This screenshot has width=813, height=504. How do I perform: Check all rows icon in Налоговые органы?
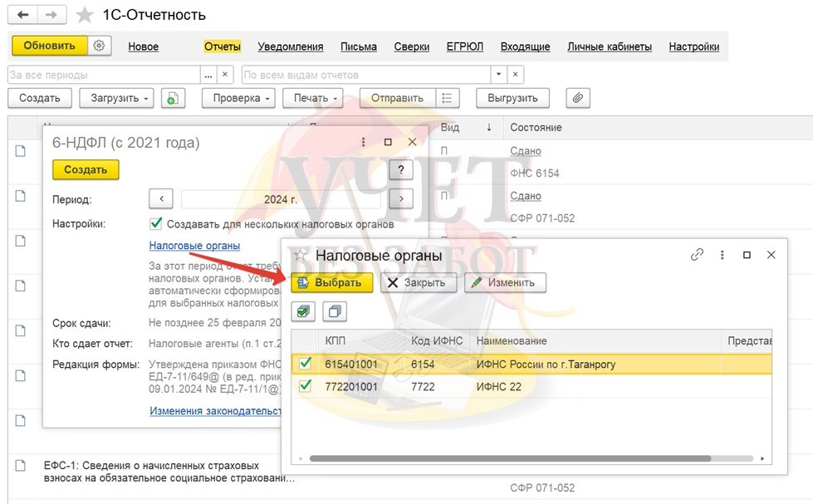pyautogui.click(x=303, y=311)
